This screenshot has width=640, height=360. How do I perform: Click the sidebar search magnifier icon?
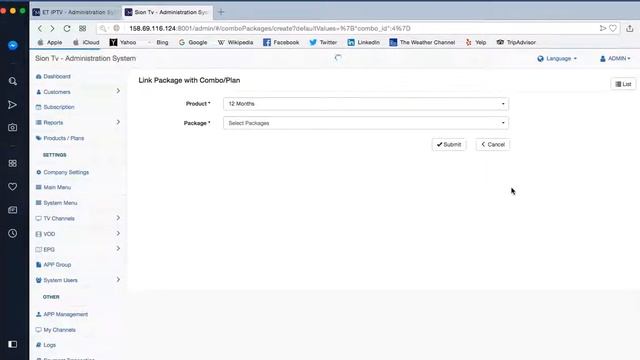click(13, 81)
